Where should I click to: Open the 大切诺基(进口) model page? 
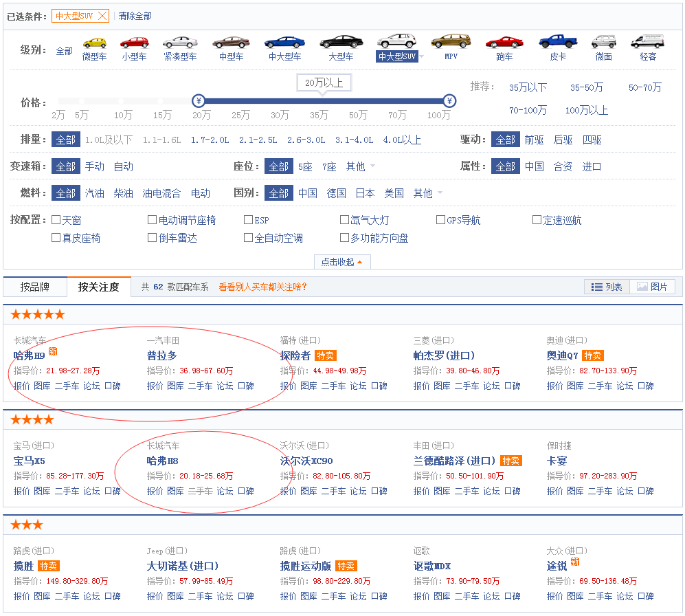point(183,566)
